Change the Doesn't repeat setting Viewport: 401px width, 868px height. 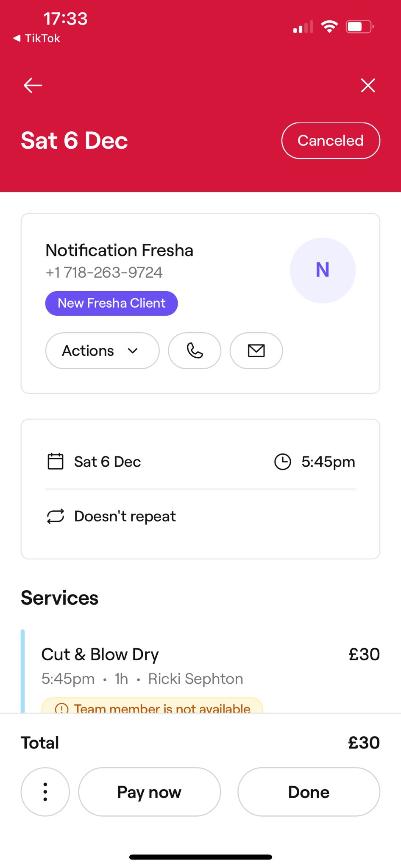(x=200, y=516)
